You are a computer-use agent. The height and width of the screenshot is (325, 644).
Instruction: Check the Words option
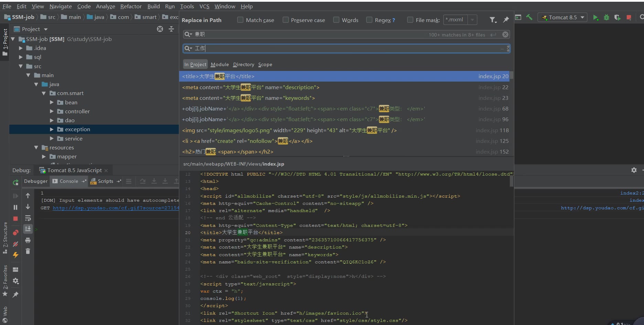336,20
